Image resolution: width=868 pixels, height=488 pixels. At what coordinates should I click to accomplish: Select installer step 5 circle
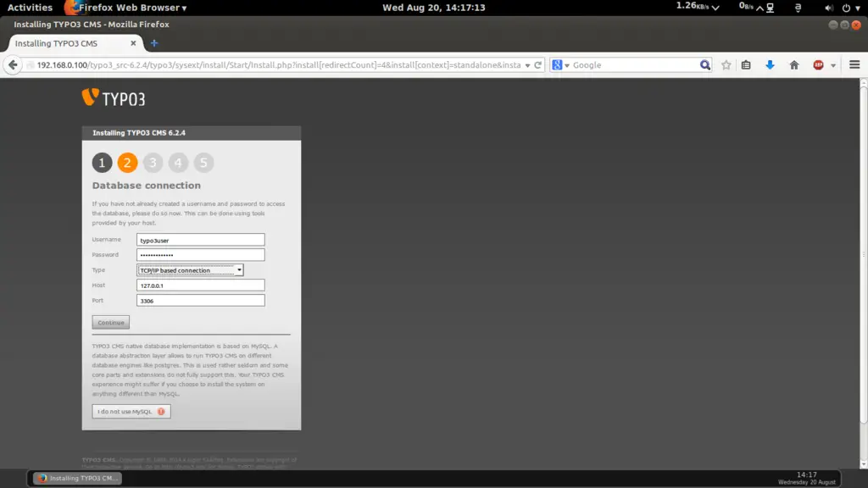(x=203, y=163)
